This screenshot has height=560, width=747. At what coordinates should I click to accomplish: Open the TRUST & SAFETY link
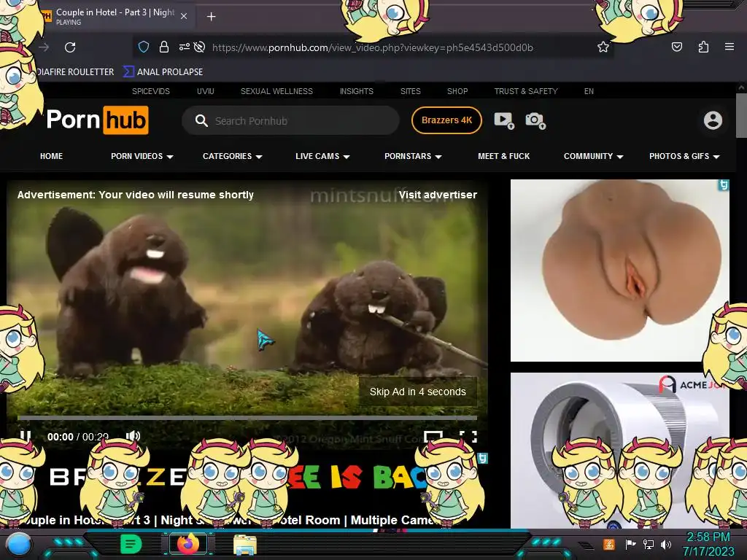coord(525,91)
